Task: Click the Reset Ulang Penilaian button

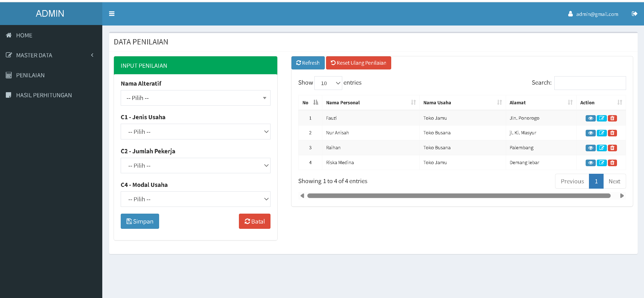Action: tap(358, 63)
